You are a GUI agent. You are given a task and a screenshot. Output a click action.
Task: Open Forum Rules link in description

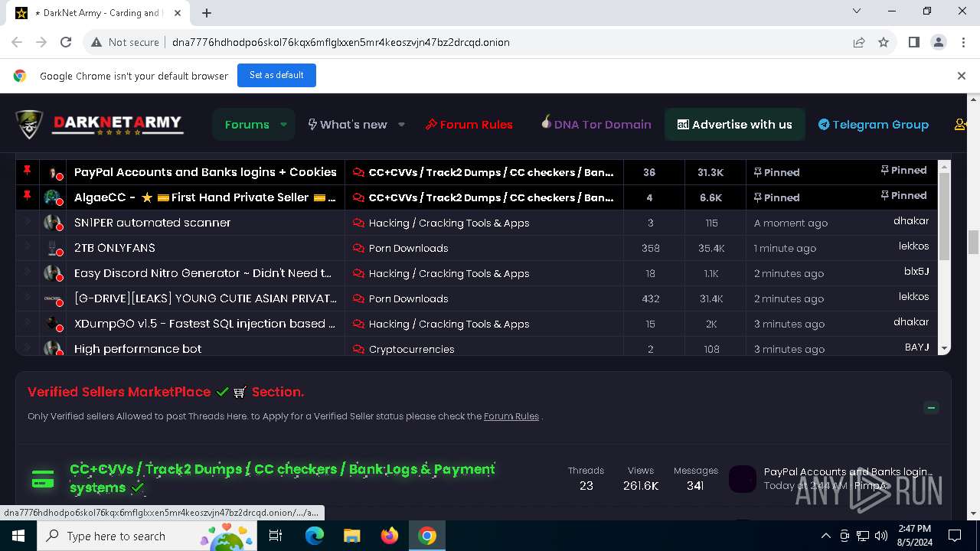point(511,416)
